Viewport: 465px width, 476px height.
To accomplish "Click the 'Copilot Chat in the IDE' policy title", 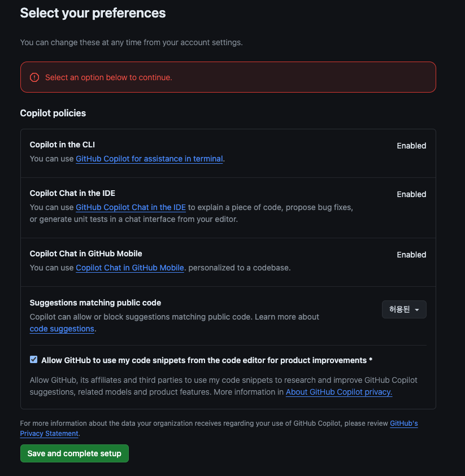I will pos(72,193).
